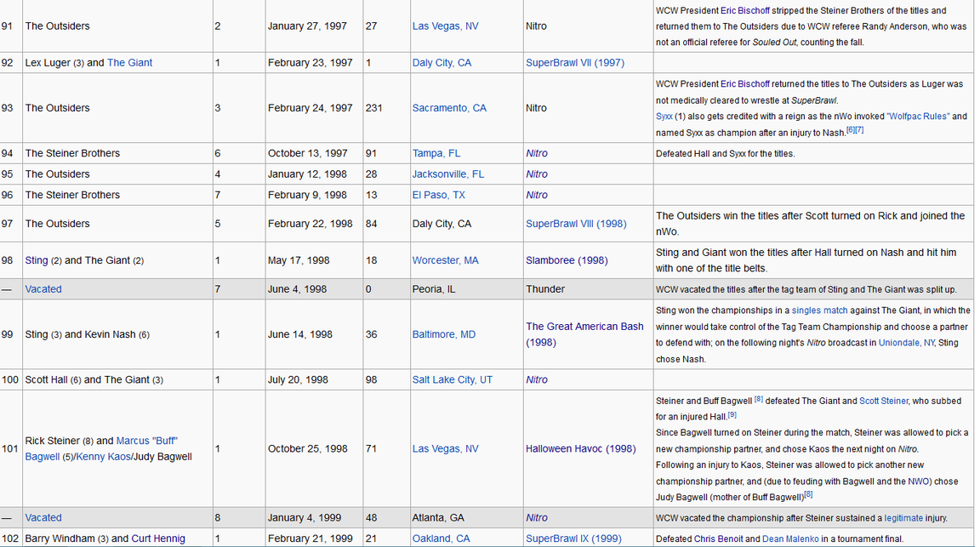Open citation [9] after injured Hall

tap(732, 414)
